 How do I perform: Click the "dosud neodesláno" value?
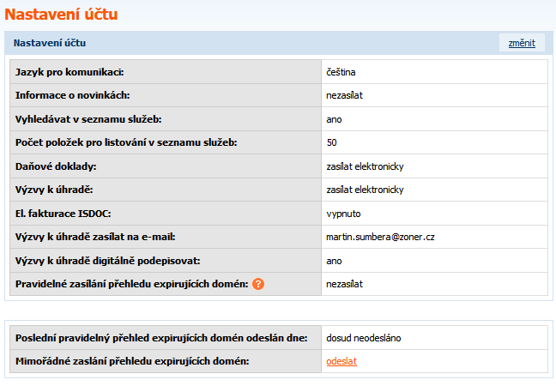tap(364, 338)
